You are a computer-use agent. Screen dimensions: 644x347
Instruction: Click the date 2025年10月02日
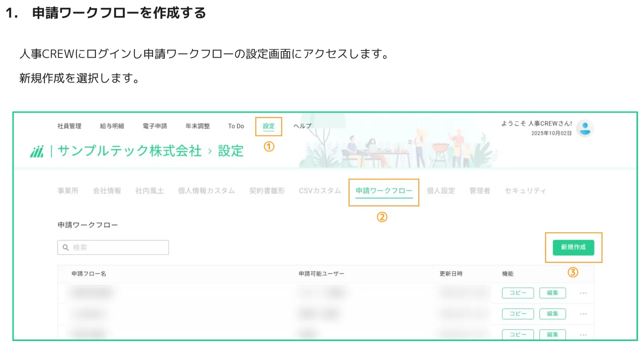coord(551,133)
